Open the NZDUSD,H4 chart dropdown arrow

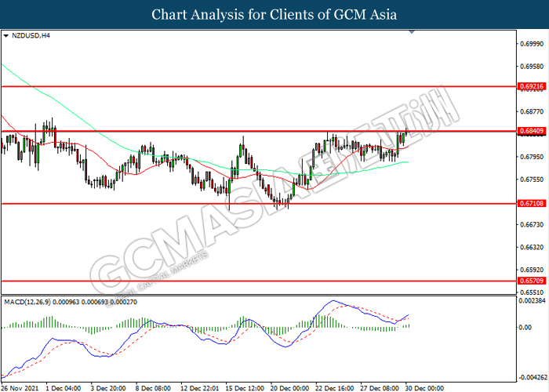pos(5,36)
